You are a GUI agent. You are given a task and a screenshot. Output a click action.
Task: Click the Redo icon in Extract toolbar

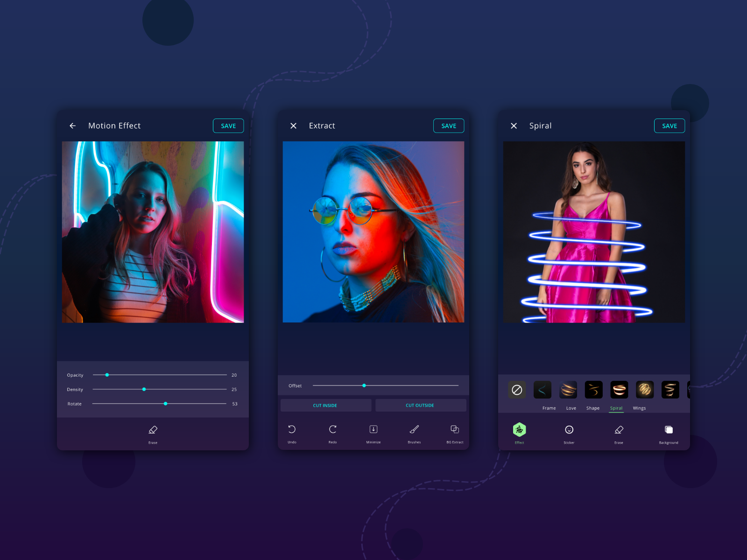pos(333,429)
